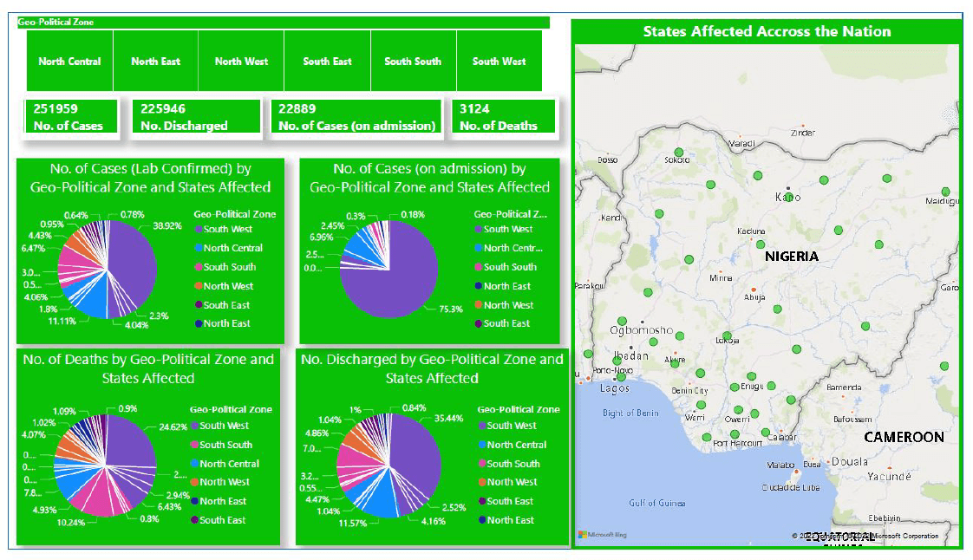Select the South East zone slicer
The width and height of the screenshot is (973, 560).
click(327, 62)
